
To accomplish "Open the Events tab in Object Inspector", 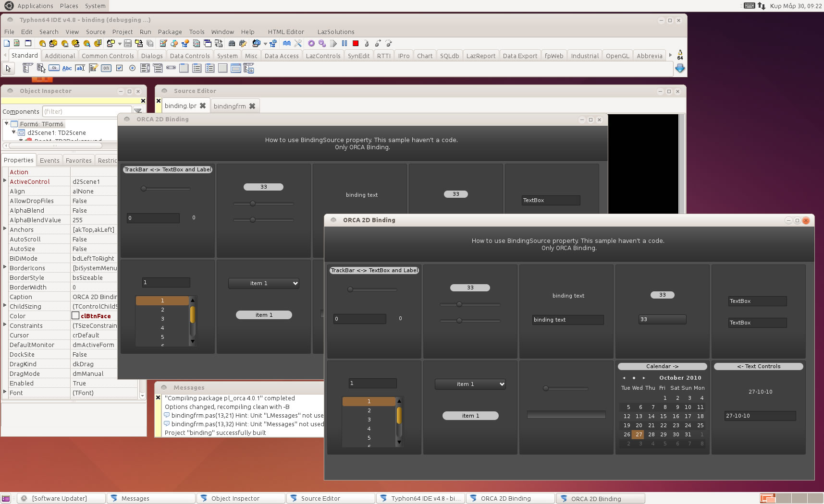I will click(49, 160).
